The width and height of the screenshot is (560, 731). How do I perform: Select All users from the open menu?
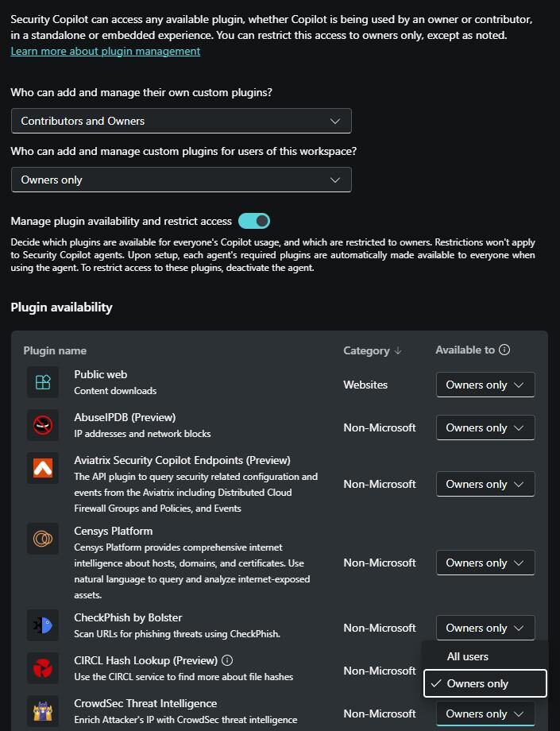pyautogui.click(x=468, y=656)
